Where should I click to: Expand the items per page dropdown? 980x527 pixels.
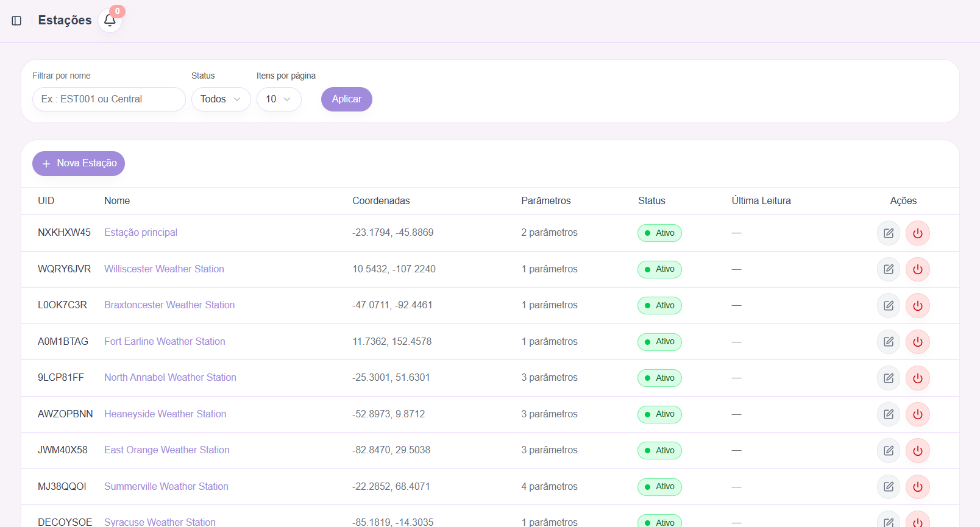pos(279,99)
